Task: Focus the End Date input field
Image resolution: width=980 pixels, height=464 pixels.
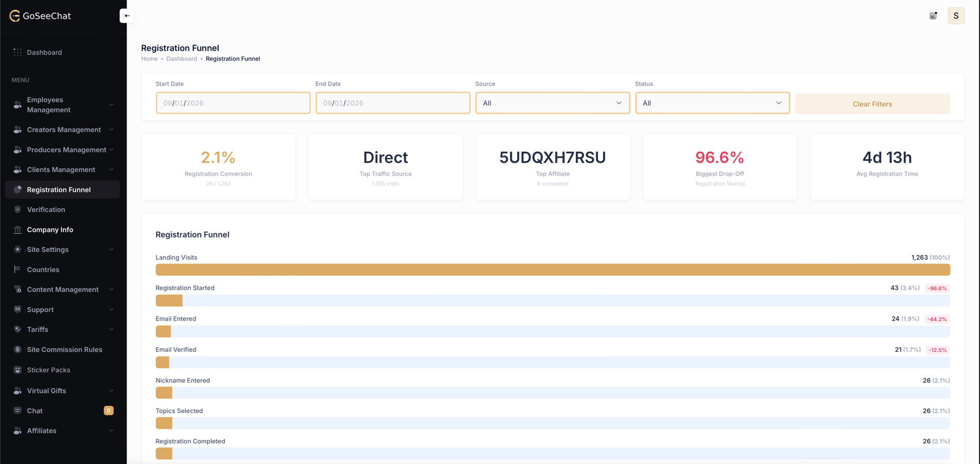Action: (393, 103)
